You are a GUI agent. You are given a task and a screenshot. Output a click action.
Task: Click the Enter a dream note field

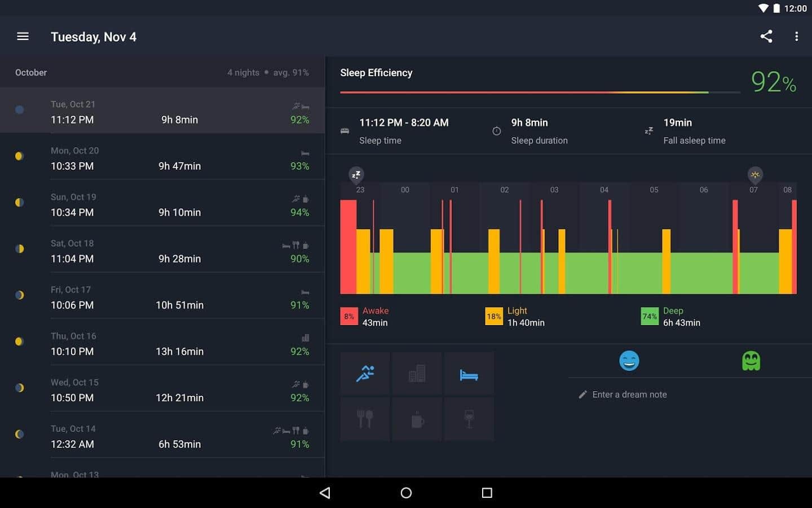click(x=629, y=395)
